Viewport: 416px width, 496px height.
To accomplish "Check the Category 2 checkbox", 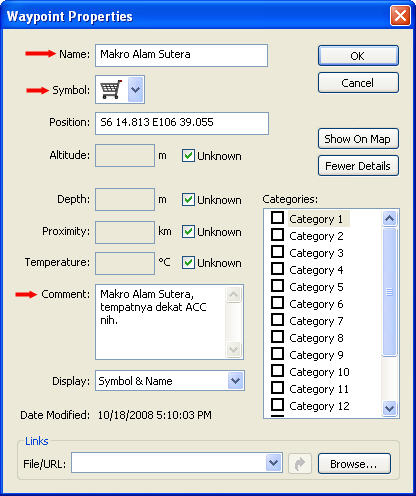I will pos(277,235).
